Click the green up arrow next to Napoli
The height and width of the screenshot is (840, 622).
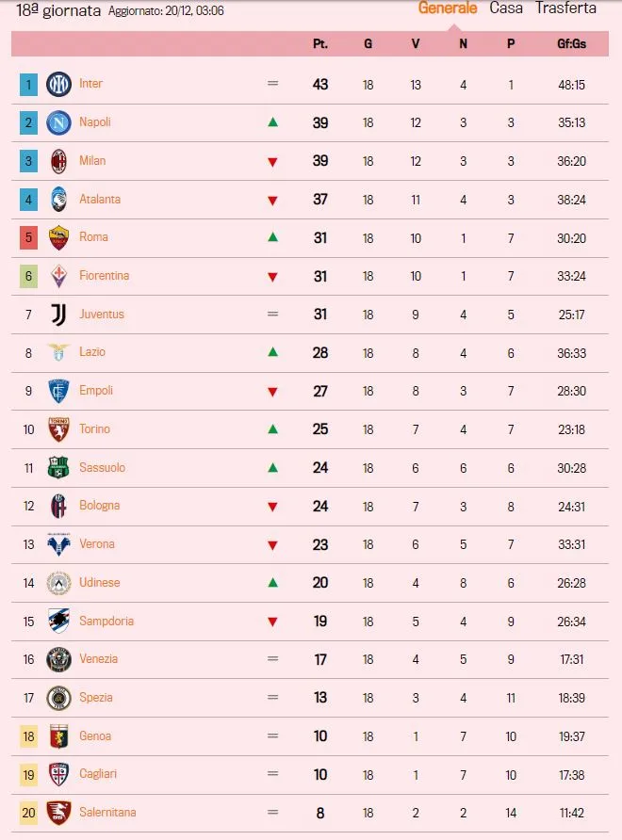[272, 121]
